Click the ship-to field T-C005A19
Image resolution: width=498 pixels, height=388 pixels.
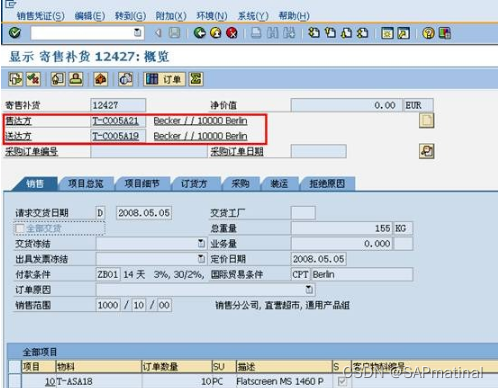pyautogui.click(x=118, y=136)
